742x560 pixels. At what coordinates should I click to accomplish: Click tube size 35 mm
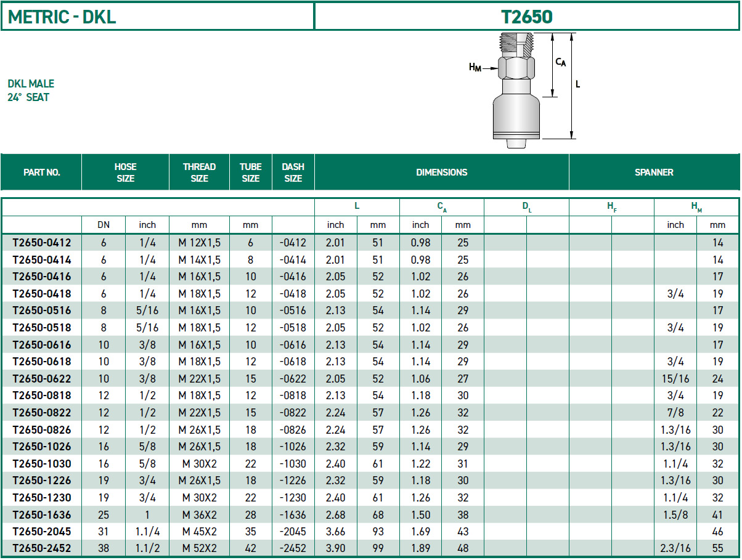point(250,532)
